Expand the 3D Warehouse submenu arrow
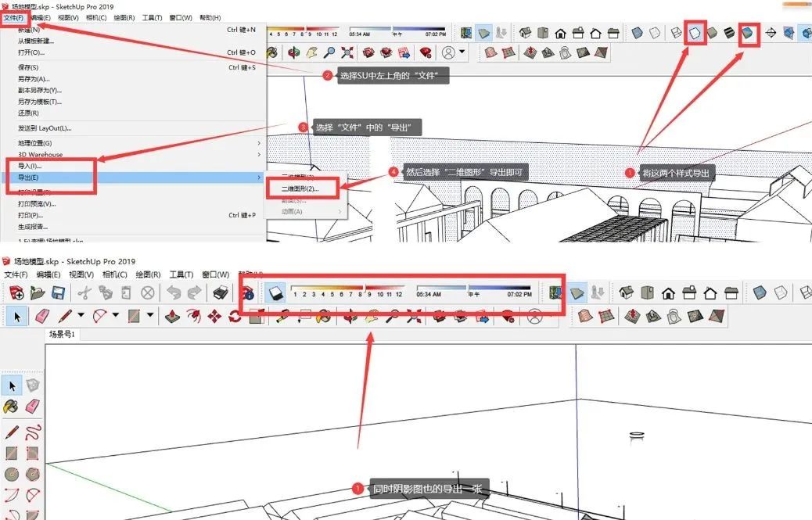This screenshot has width=812, height=520. coord(259,154)
